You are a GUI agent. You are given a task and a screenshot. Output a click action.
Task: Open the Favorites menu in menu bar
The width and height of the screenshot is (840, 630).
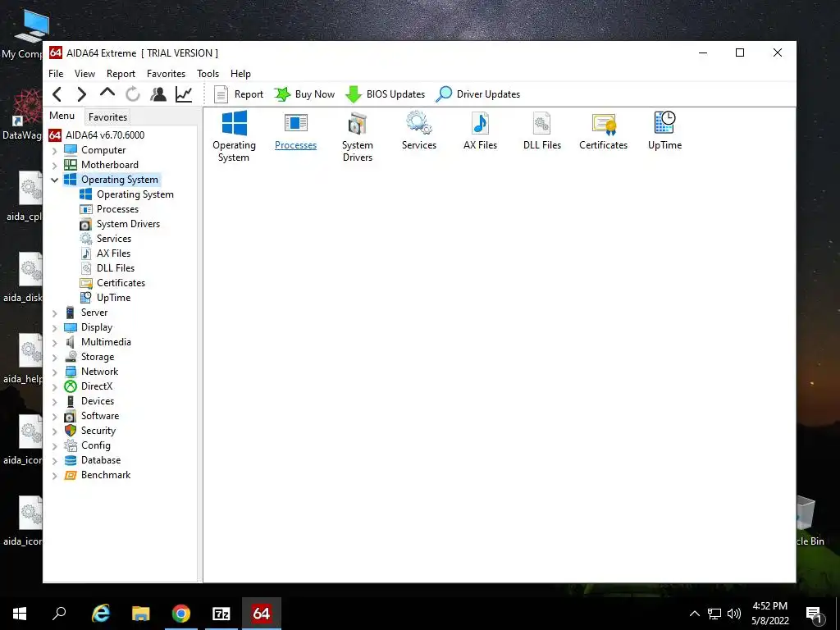tap(166, 73)
